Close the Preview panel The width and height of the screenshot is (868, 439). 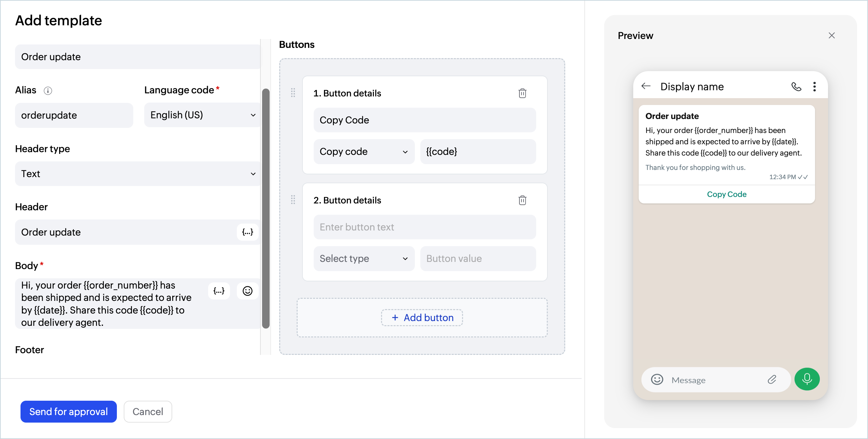point(832,36)
